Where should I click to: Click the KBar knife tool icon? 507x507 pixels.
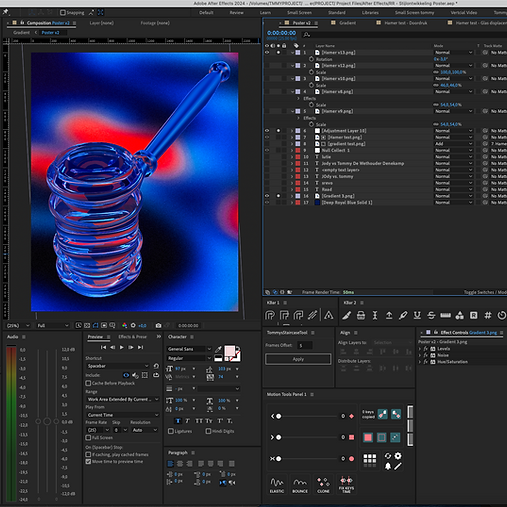347,315
